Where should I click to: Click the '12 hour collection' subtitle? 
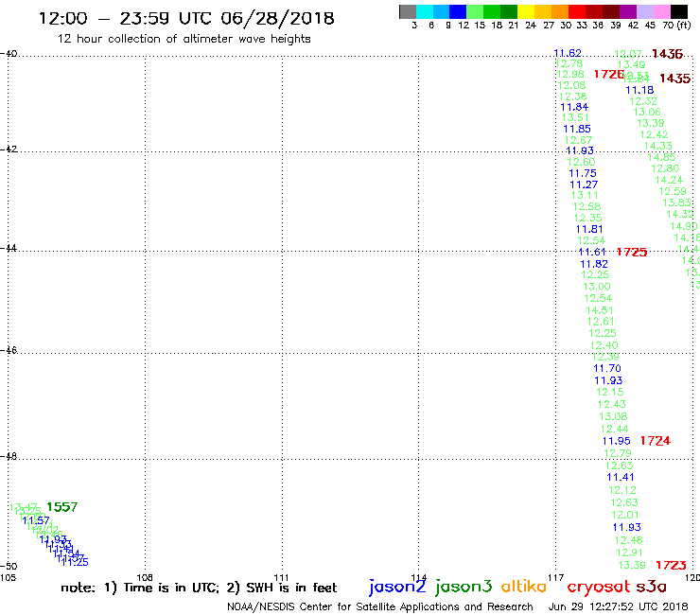(184, 39)
